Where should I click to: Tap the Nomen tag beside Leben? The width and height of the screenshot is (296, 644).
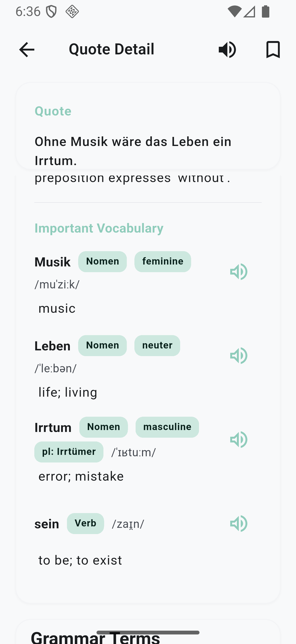[x=102, y=346]
